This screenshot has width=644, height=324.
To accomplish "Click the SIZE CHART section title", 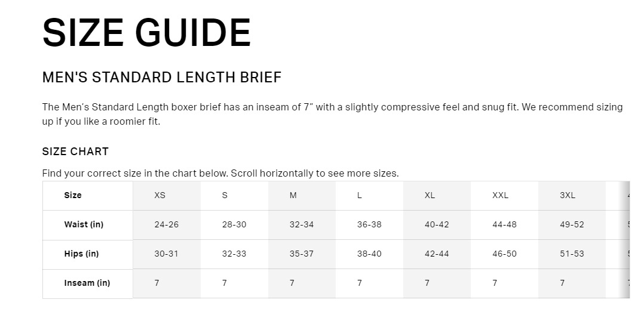I will click(x=75, y=152).
